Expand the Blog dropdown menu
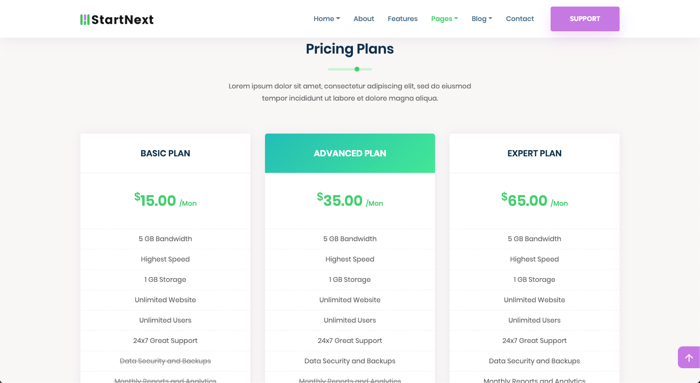 [481, 19]
